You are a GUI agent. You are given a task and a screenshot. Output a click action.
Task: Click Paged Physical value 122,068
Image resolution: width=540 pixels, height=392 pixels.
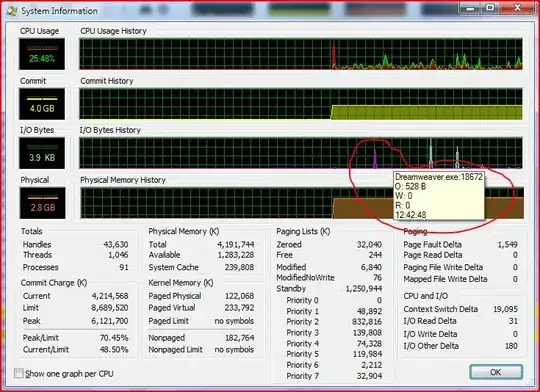(x=239, y=296)
